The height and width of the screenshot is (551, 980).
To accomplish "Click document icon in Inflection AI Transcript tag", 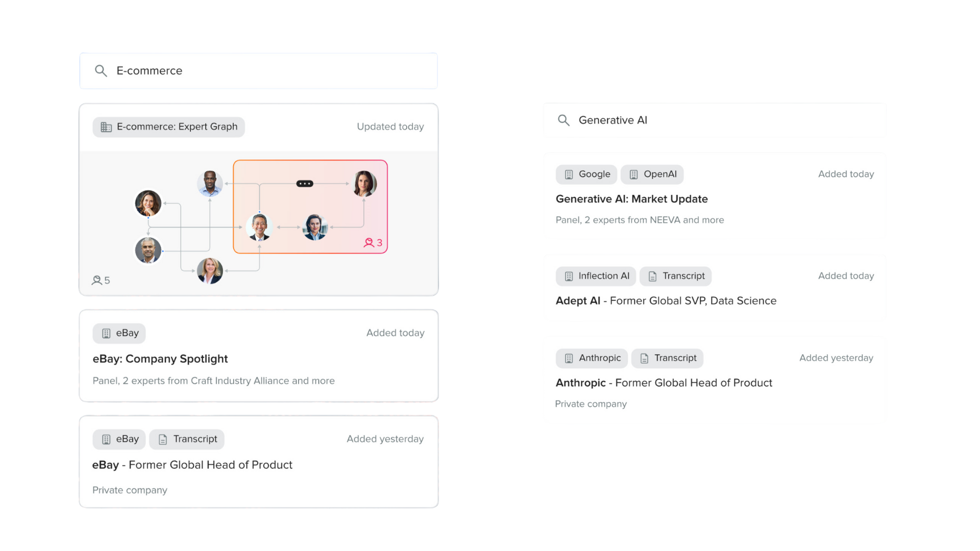I will (x=652, y=277).
